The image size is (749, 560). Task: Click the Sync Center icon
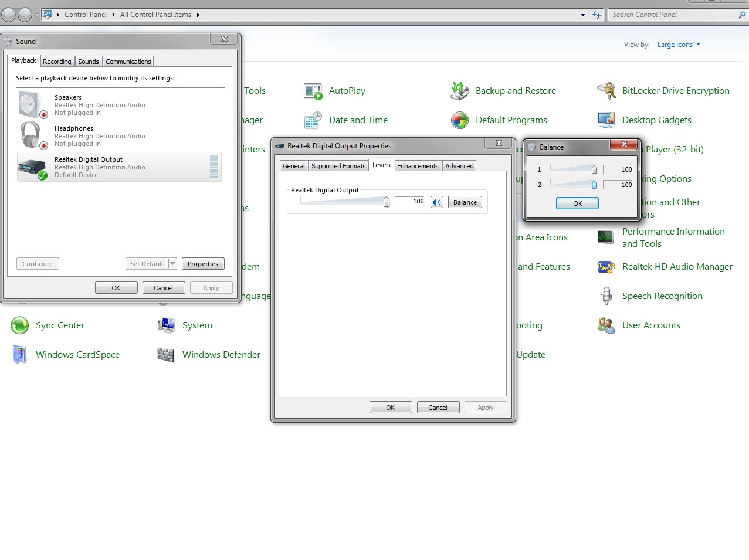(x=20, y=325)
